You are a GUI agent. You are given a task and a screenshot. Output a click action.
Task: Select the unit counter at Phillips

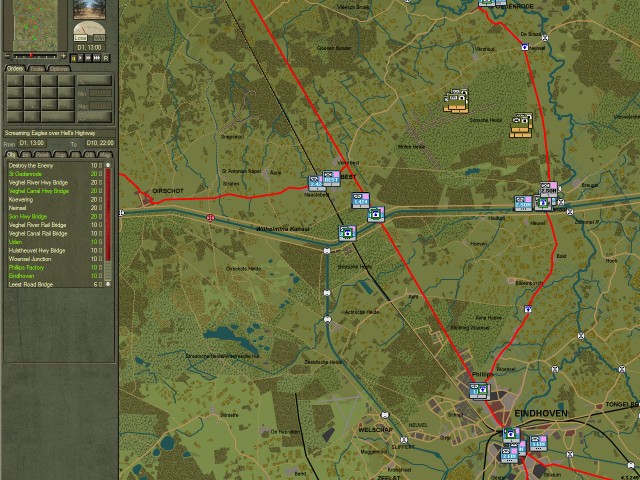(479, 391)
